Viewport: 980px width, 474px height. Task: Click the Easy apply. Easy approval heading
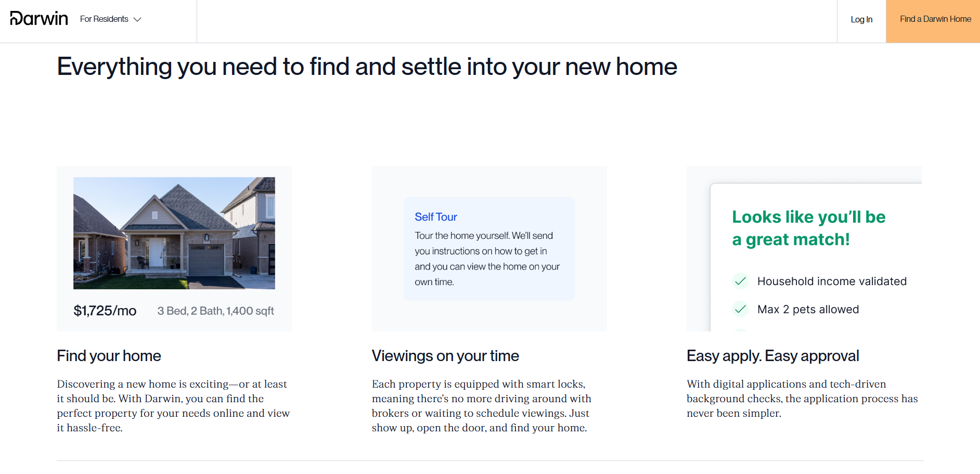tap(772, 356)
